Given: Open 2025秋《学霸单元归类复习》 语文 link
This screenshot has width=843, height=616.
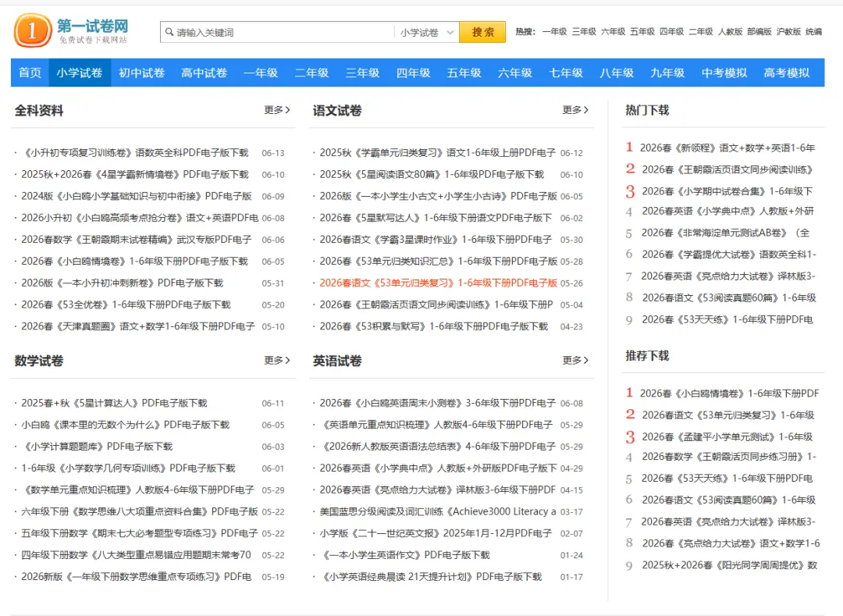Looking at the screenshot, I should [x=438, y=153].
